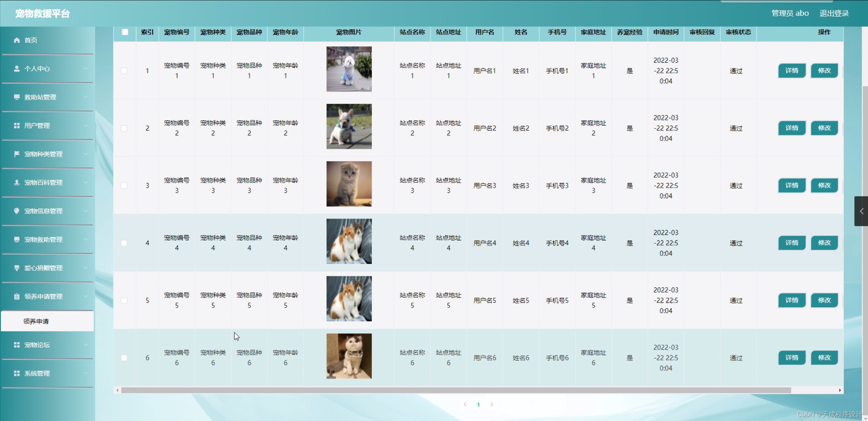Click the person icon for 个人中心

17,69
